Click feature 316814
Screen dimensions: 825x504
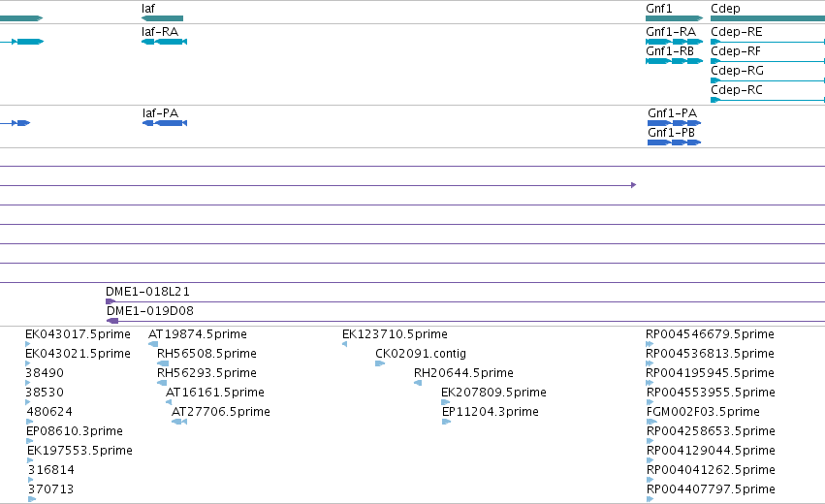click(51, 470)
